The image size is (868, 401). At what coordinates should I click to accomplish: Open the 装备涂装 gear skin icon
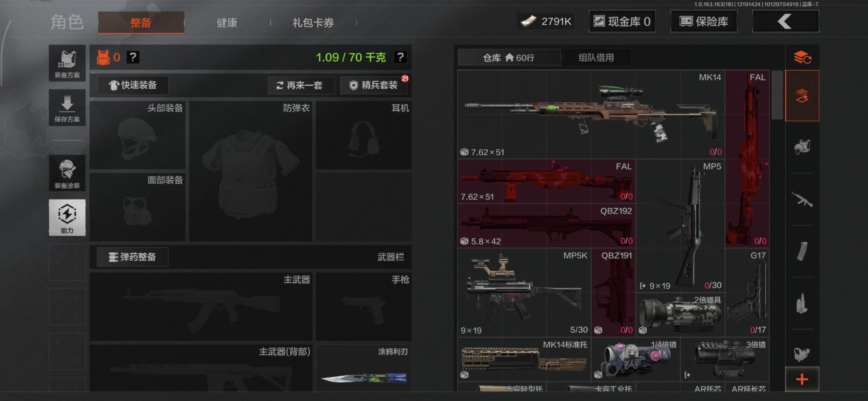click(x=67, y=173)
